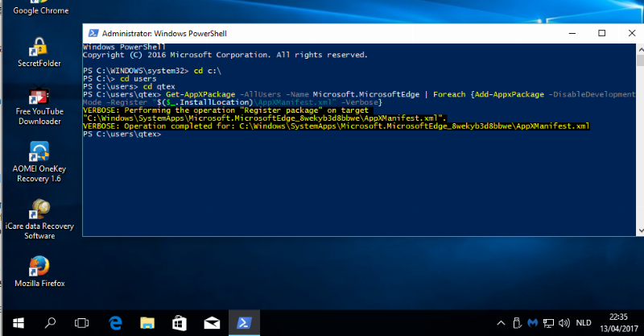
Task: Open File Explorer from the taskbar
Action: (147, 323)
